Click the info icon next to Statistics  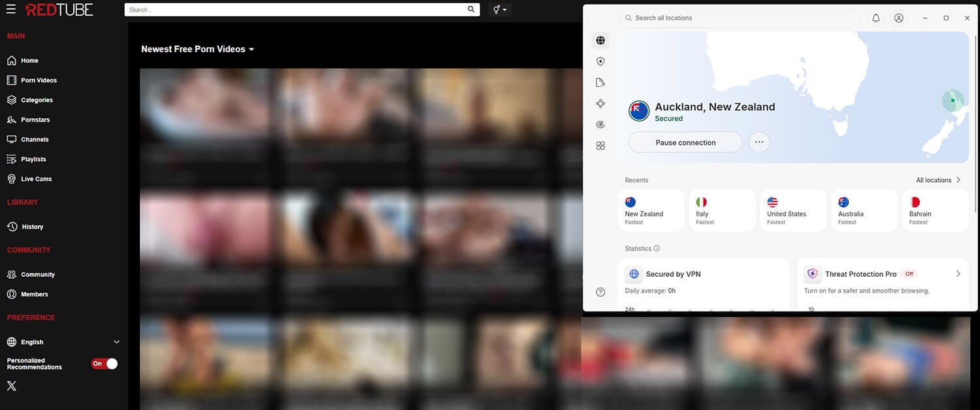pos(657,249)
